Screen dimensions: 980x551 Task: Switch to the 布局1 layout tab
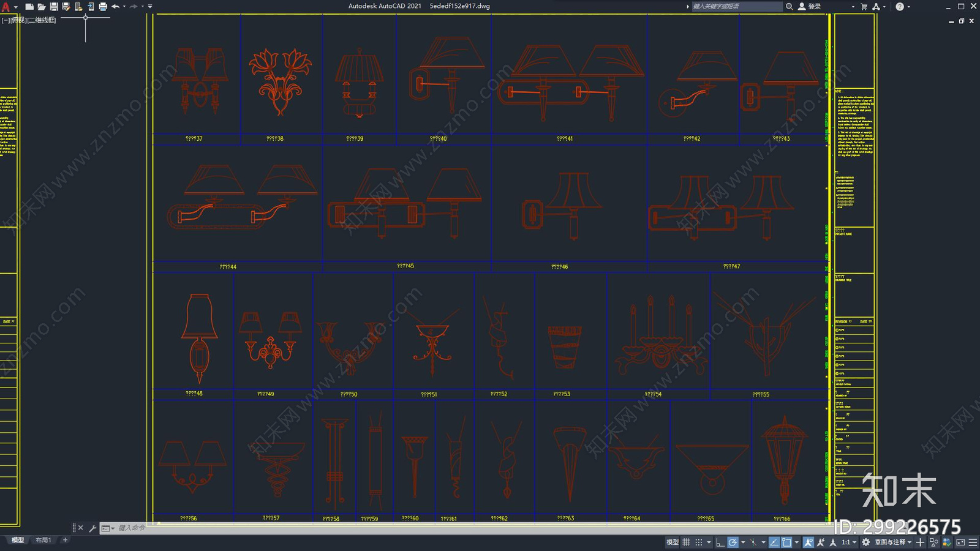coord(43,540)
